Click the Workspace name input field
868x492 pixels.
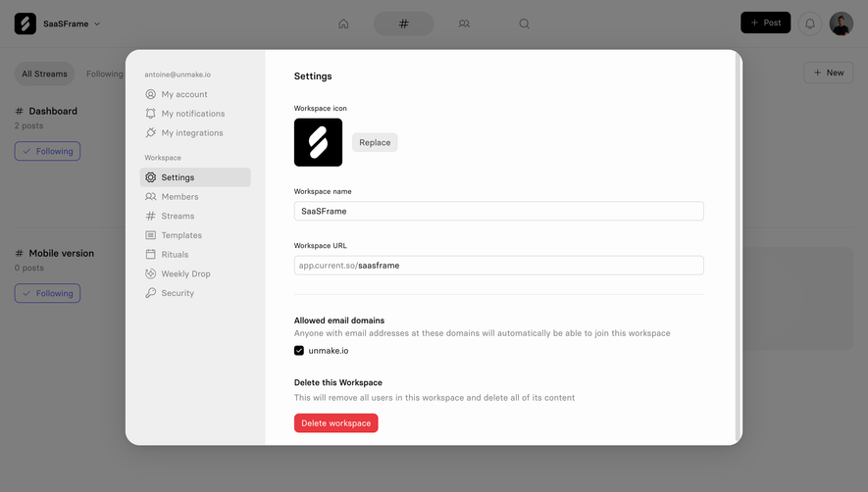499,211
